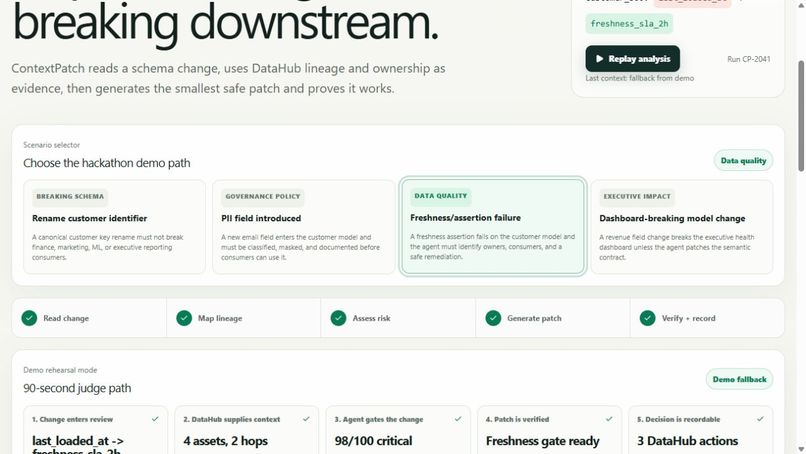Click the Assess risk step label
This screenshot has height=454, width=806.
pyautogui.click(x=371, y=318)
